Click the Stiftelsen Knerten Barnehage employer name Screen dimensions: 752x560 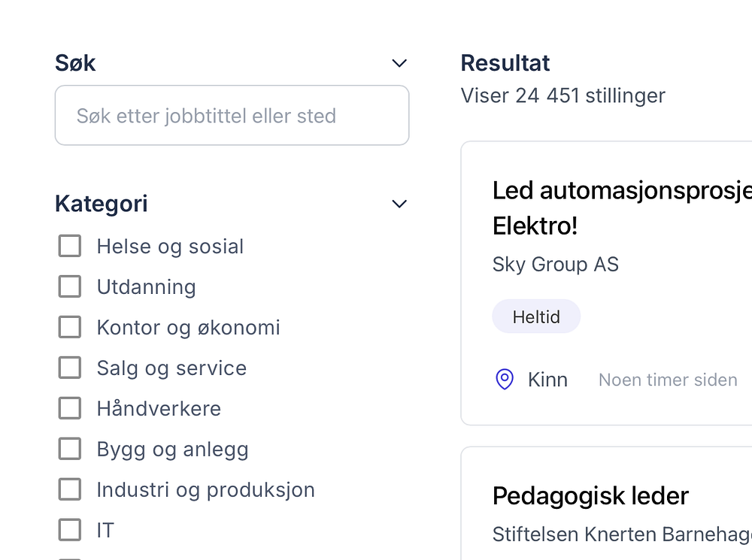click(621, 534)
